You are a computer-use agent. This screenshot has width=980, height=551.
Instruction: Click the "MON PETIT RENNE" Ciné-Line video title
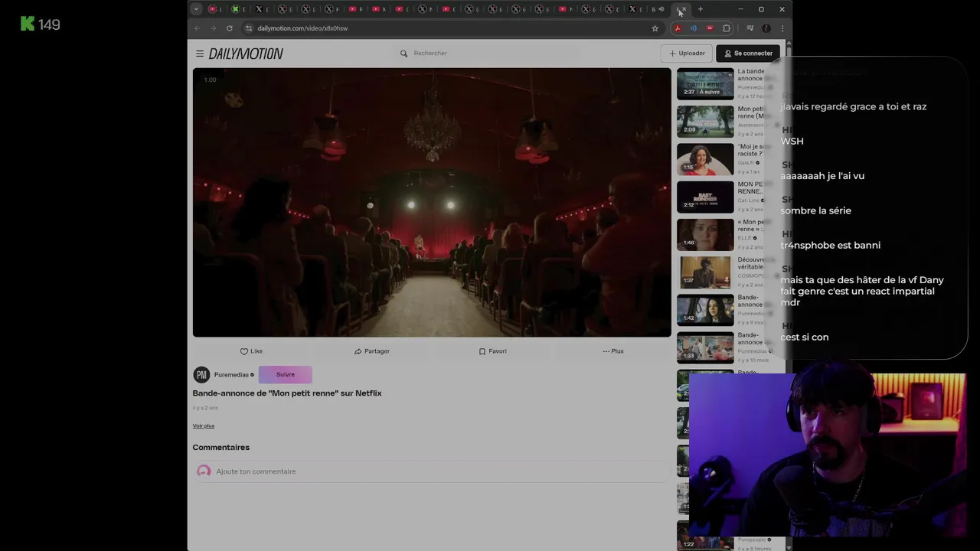pos(750,187)
